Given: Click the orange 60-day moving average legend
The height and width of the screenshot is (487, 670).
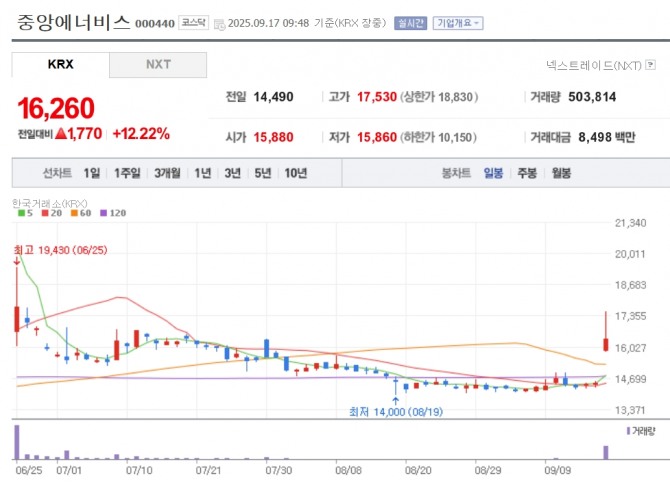Looking at the screenshot, I should tap(81, 213).
